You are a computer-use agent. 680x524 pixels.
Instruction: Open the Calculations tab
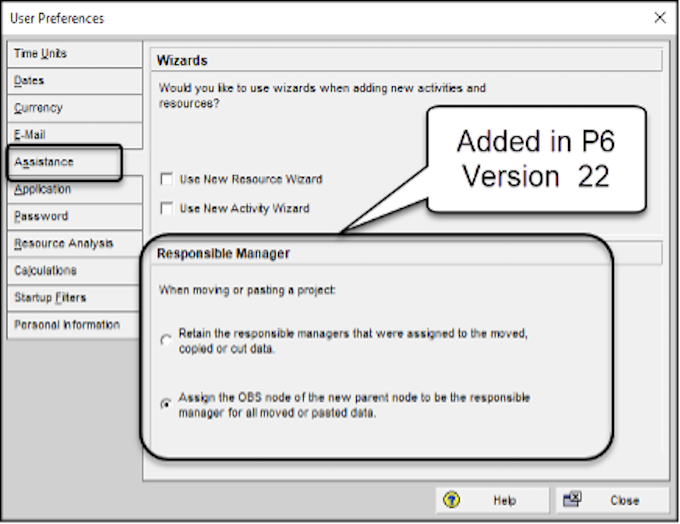tap(75, 271)
